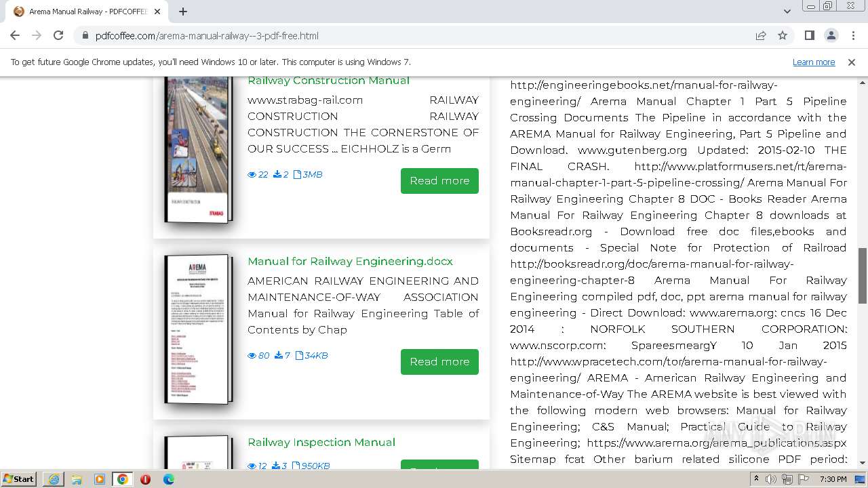Open the Chrome profile menu
The height and width of the screenshot is (488, 868).
point(831,35)
